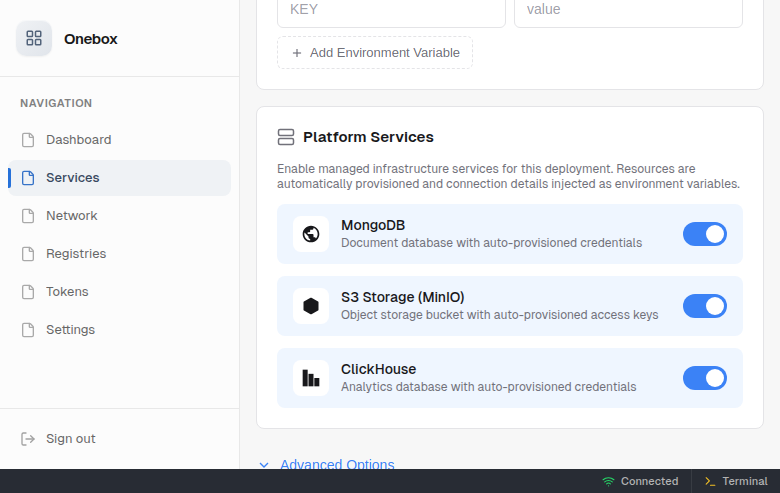Image resolution: width=780 pixels, height=493 pixels.
Task: Click the ClickHouse bars icon
Action: point(311,378)
